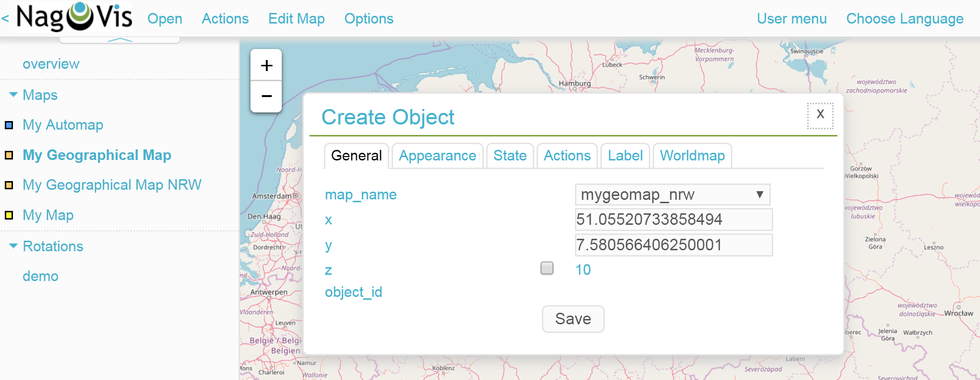Click the Hamburg label on the map
Image resolution: width=980 pixels, height=380 pixels.
tap(574, 83)
